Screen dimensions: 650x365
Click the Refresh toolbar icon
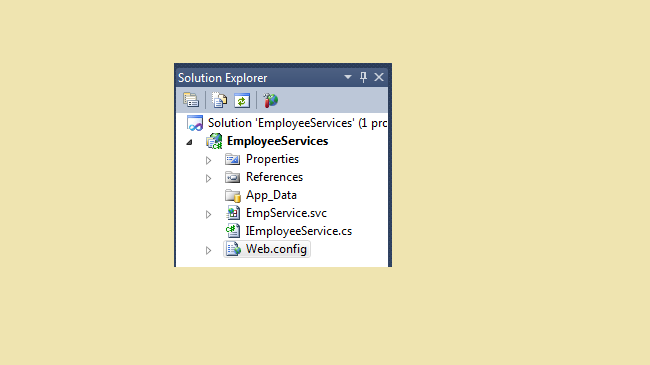click(242, 101)
